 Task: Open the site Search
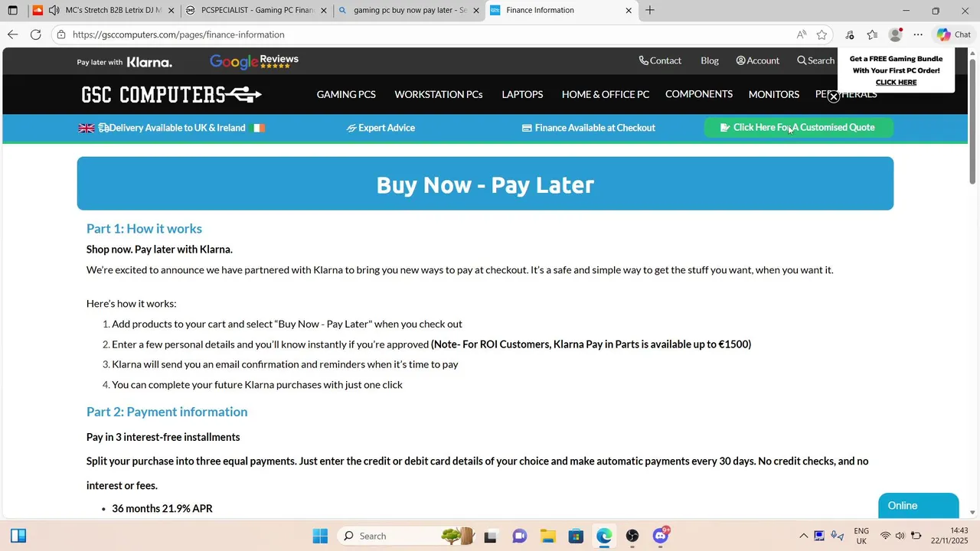[x=815, y=60]
